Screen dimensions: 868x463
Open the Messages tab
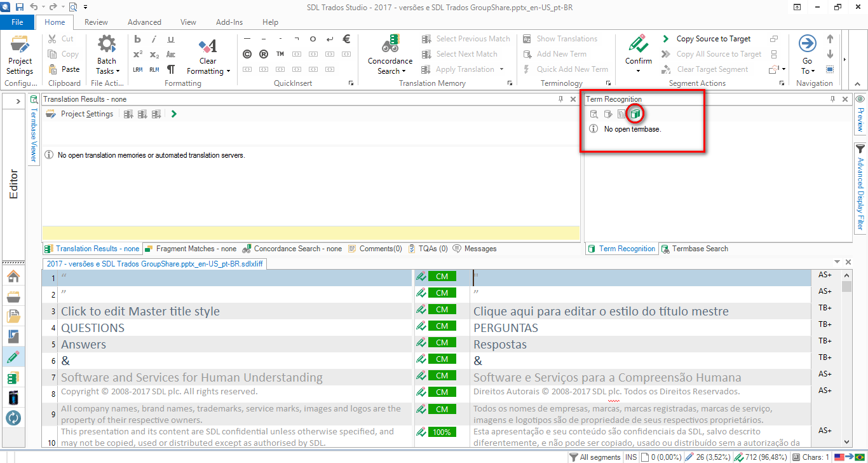pyautogui.click(x=475, y=249)
